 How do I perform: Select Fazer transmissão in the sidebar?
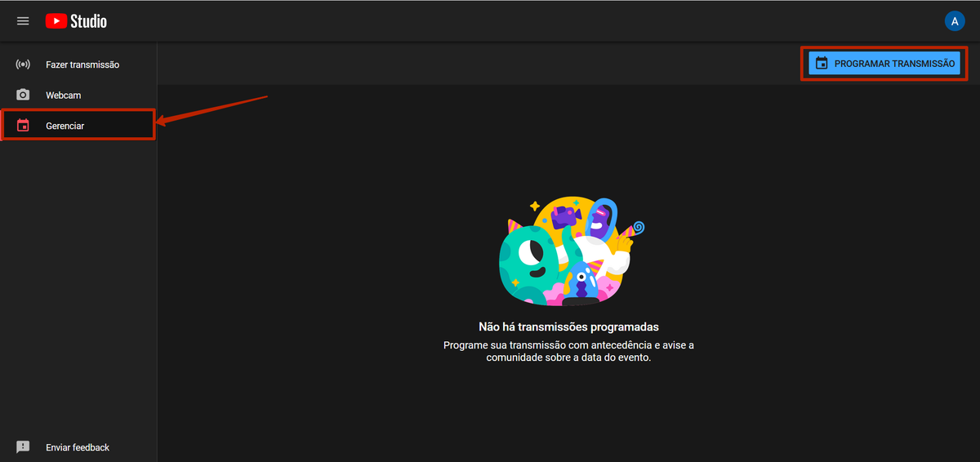click(78, 64)
